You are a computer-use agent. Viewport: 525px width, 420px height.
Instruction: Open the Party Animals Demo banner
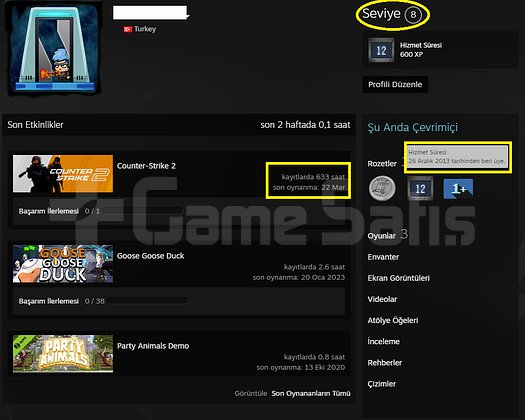63,354
